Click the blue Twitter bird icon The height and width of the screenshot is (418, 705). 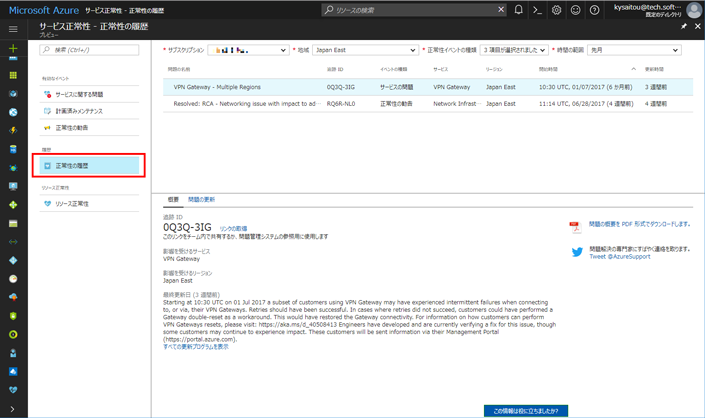(x=577, y=252)
